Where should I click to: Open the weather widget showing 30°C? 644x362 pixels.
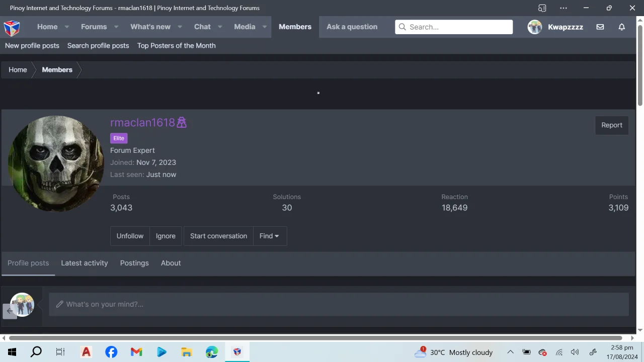[x=454, y=352]
